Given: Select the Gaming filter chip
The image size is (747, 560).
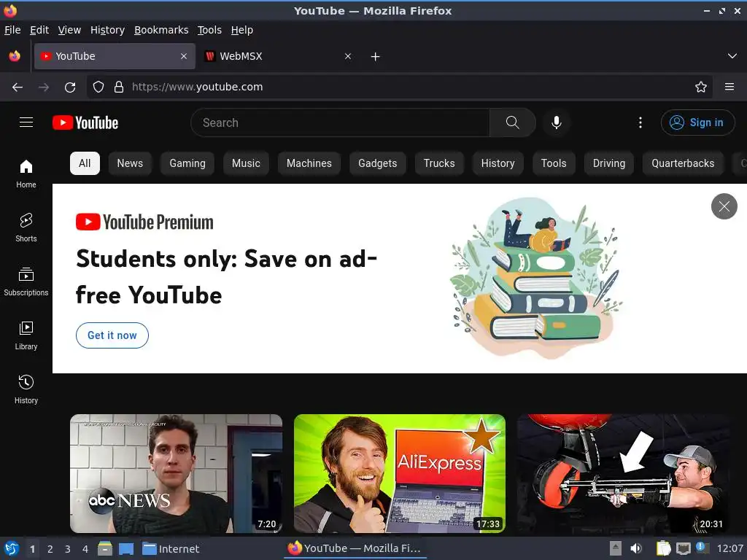Looking at the screenshot, I should click(187, 163).
